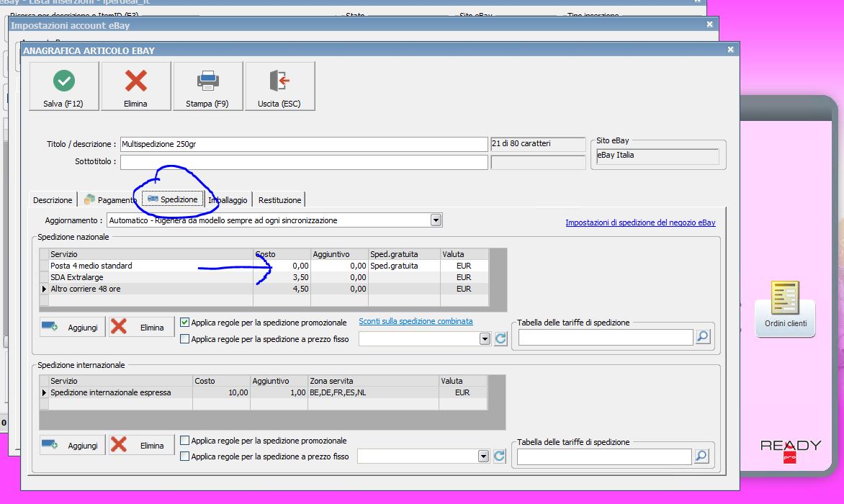Open Ordini clienti in the background window

point(786,308)
